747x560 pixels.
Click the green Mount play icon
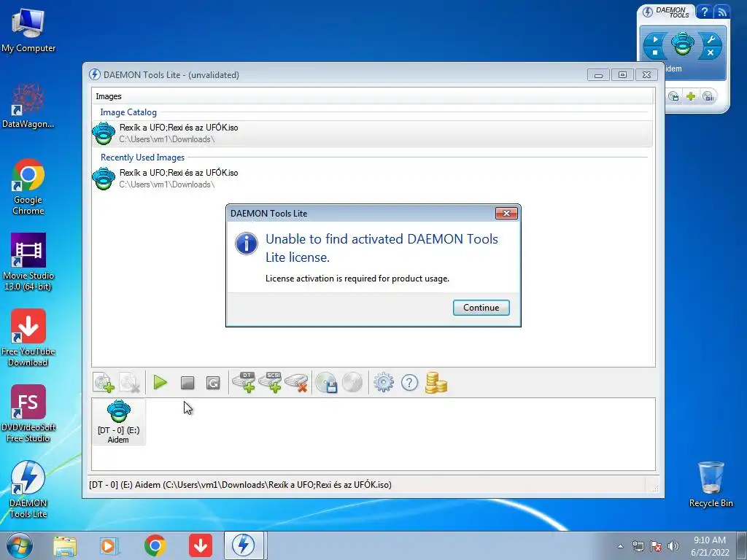point(160,382)
